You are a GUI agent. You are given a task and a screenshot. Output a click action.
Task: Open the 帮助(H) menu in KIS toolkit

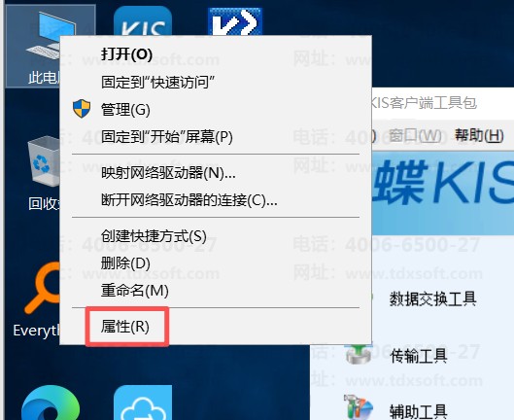(x=479, y=135)
